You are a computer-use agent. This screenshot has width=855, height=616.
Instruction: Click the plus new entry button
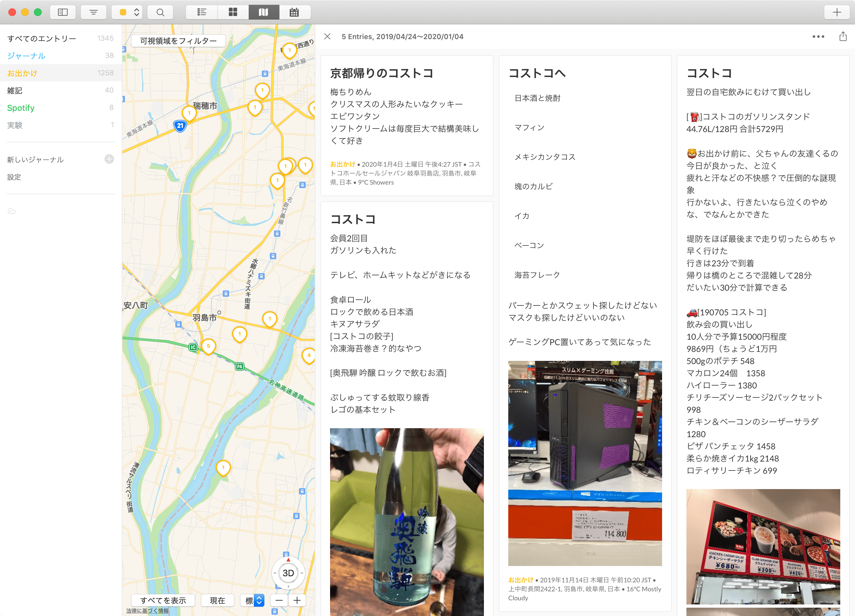(x=837, y=12)
